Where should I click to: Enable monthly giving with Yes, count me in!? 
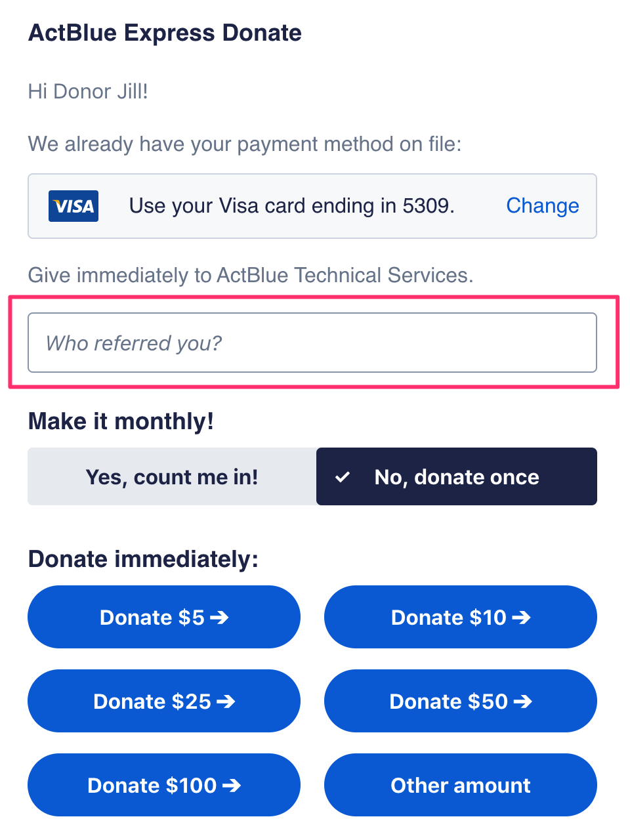click(x=172, y=477)
